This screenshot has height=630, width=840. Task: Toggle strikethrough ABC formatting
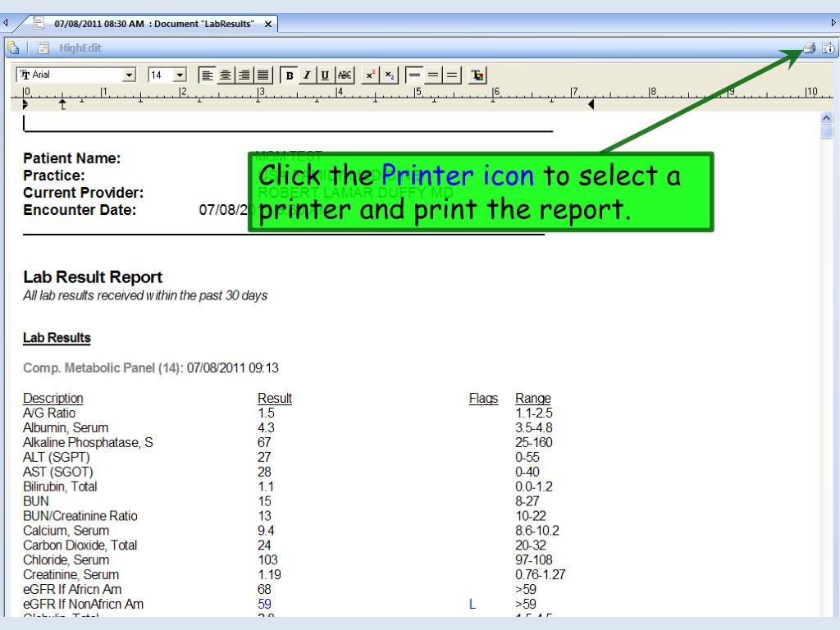pyautogui.click(x=345, y=75)
